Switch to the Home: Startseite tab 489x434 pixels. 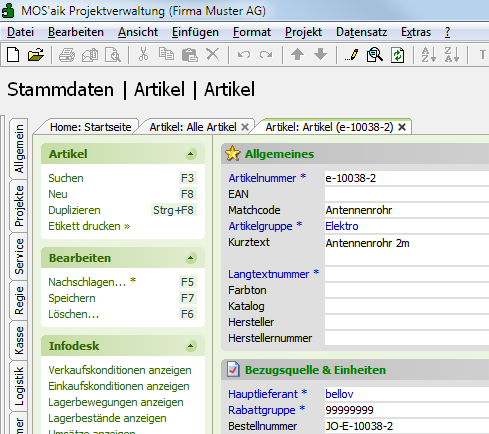[x=91, y=127]
